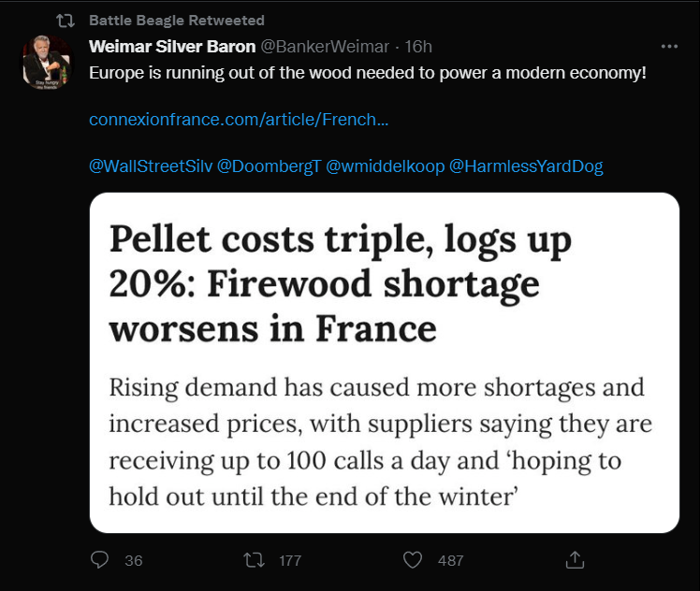
Task: View the 177 retweets count
Action: tap(290, 561)
